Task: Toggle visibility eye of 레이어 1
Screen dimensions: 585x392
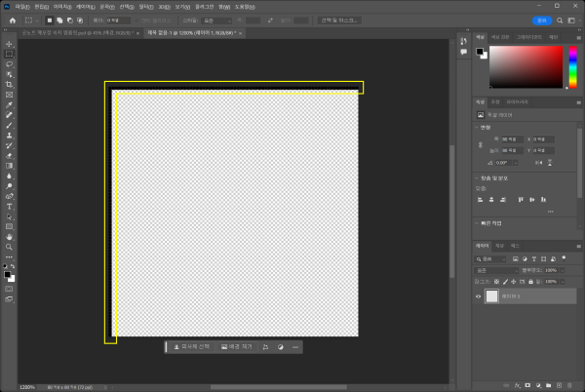Action: point(479,296)
